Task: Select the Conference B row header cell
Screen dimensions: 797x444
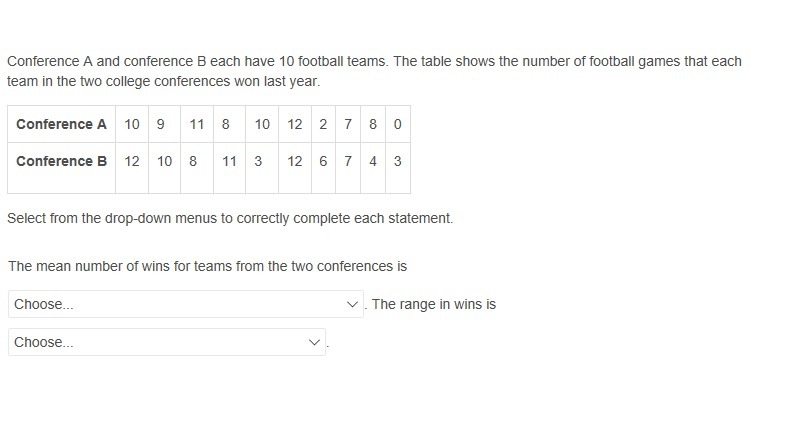Action: tap(62, 168)
